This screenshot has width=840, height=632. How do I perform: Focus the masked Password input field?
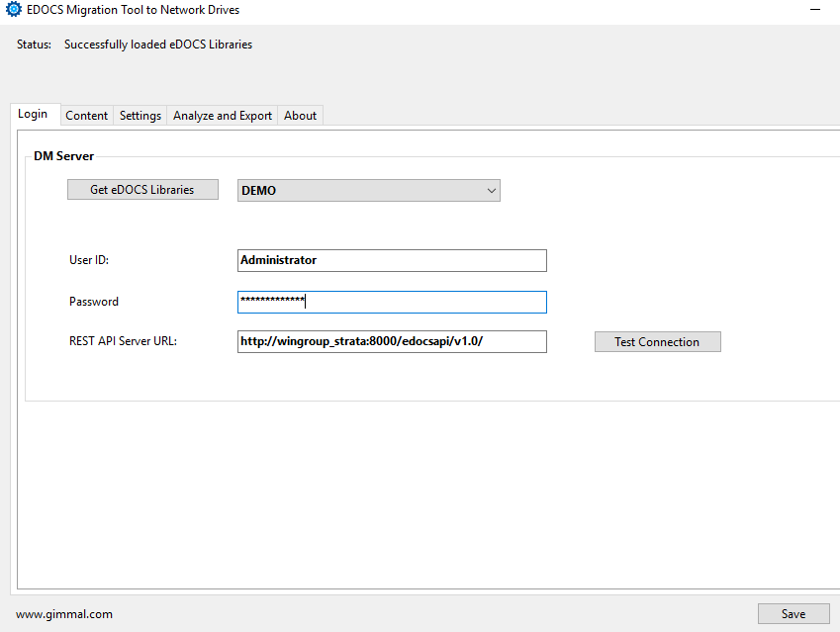[392, 302]
